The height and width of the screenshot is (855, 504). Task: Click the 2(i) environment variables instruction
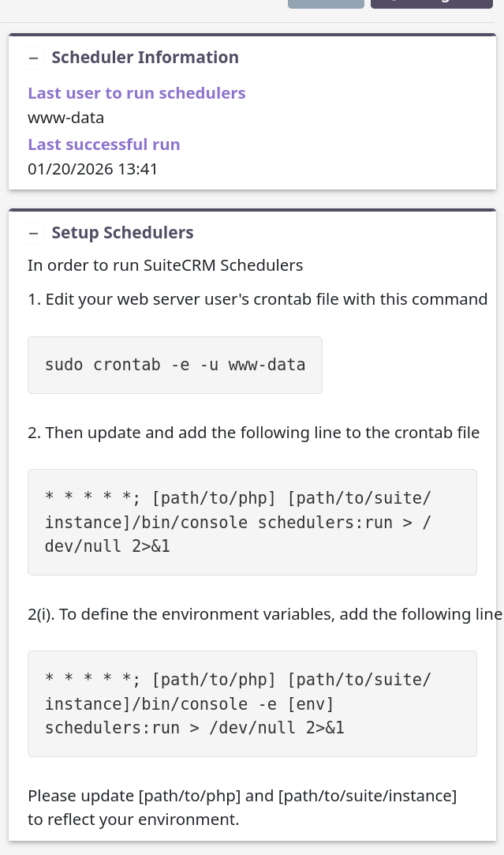(x=264, y=614)
